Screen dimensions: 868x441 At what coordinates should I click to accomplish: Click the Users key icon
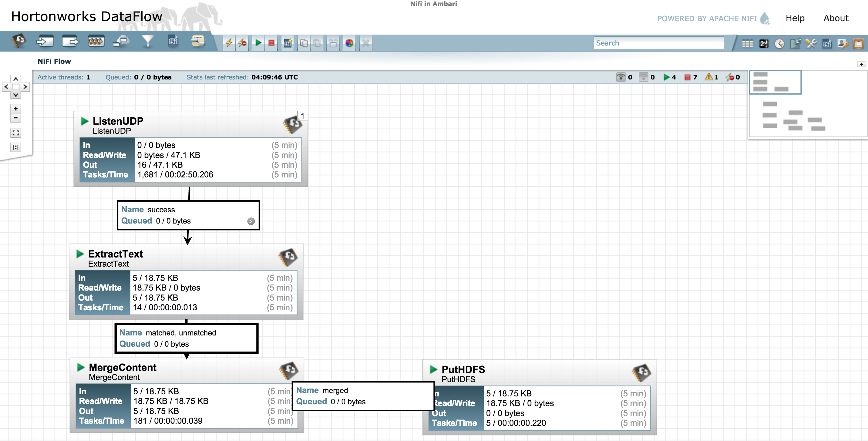[843, 43]
